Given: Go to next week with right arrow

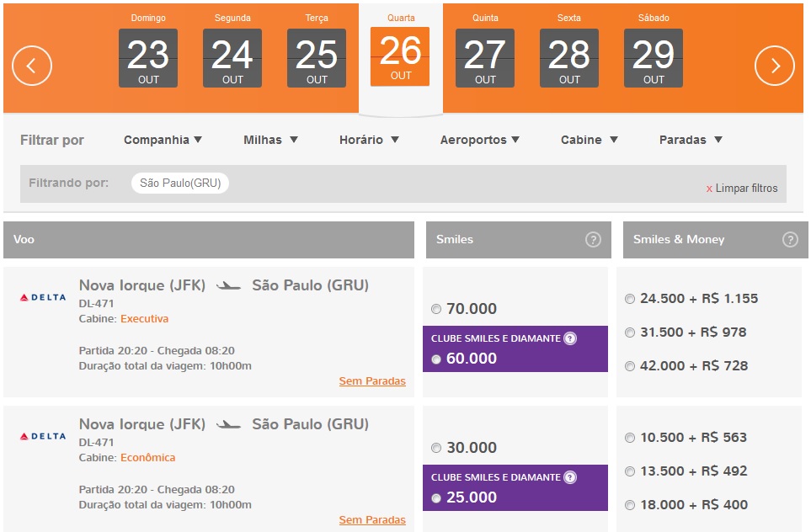Looking at the screenshot, I should (x=774, y=66).
